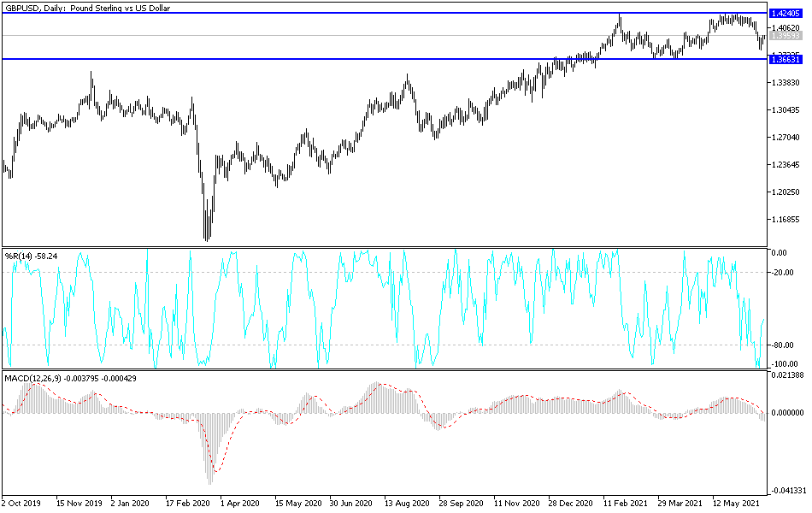Click the 17 Feb 2020 date label
The width and height of the screenshot is (812, 513).
coord(190,504)
